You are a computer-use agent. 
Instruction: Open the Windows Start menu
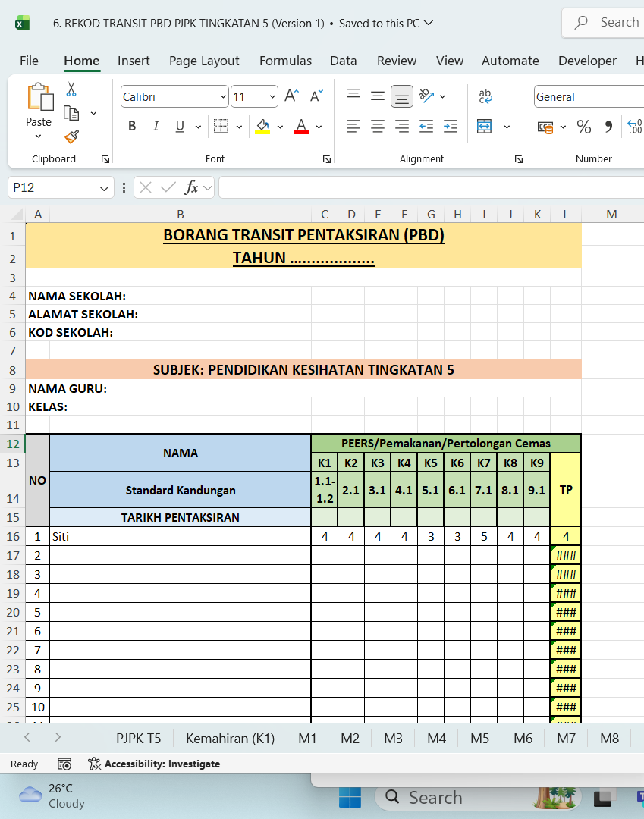350,798
